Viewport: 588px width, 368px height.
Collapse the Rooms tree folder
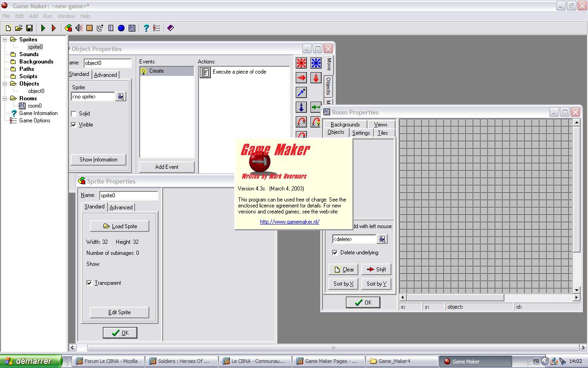(5, 98)
